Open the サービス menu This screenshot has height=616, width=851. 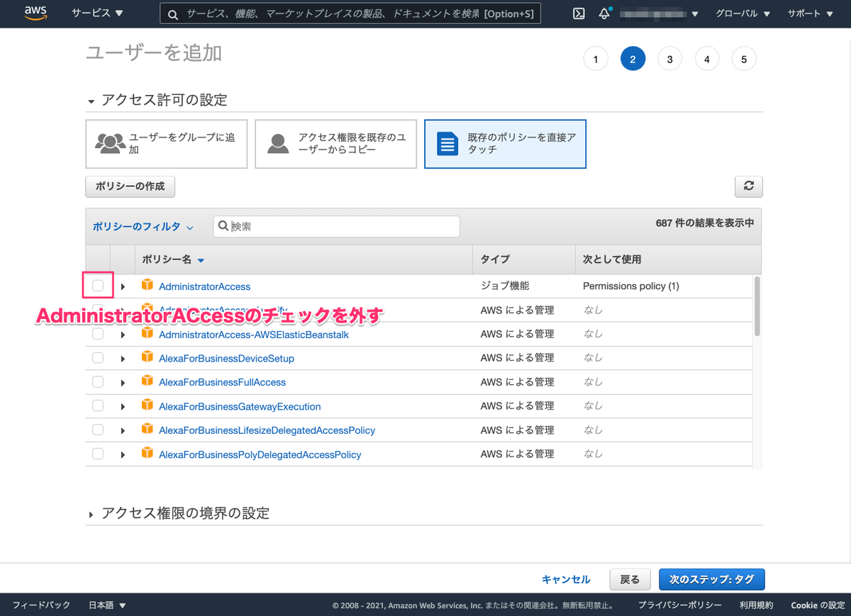94,13
